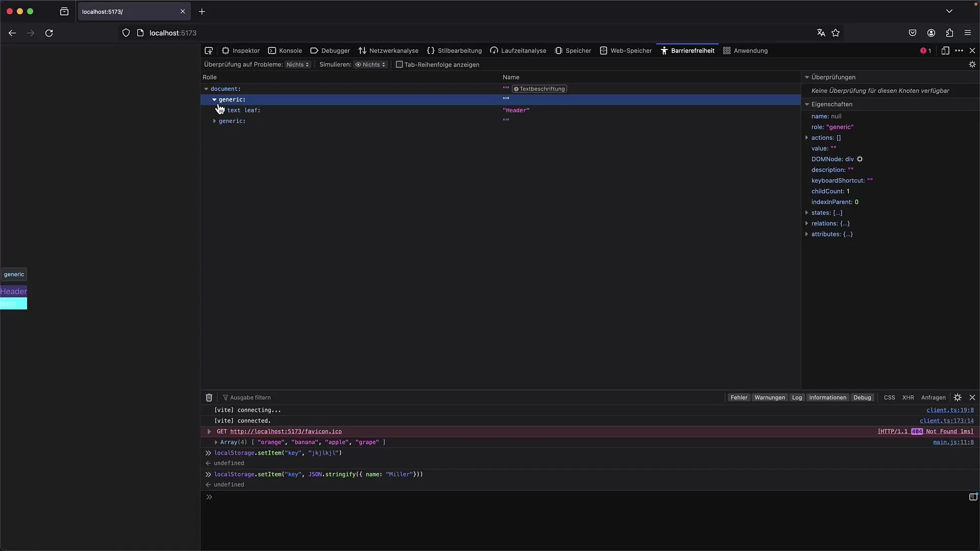Click the Textbeschriftung badge
980x551 pixels.
[540, 89]
